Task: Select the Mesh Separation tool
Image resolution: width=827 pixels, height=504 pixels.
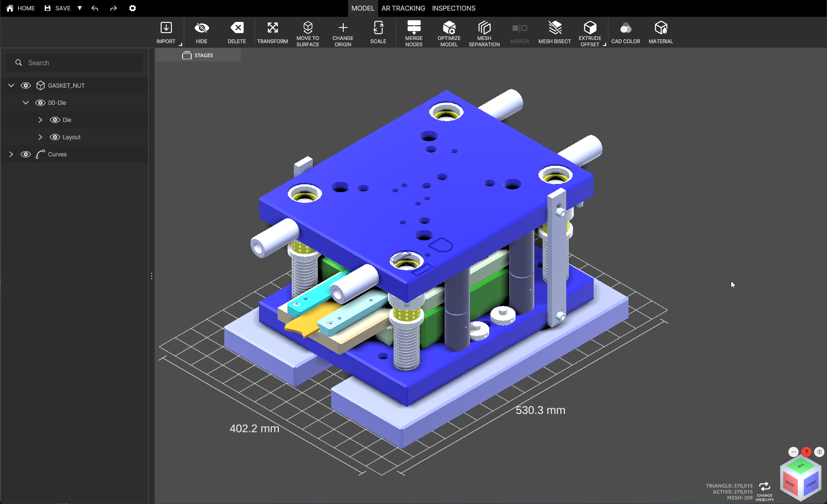Action: [484, 28]
